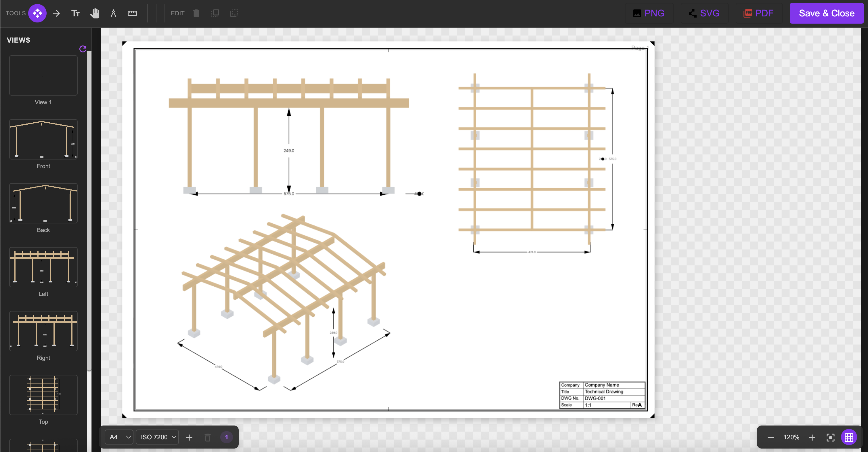
Task: Activate the Pan hand tool
Action: coord(95,13)
